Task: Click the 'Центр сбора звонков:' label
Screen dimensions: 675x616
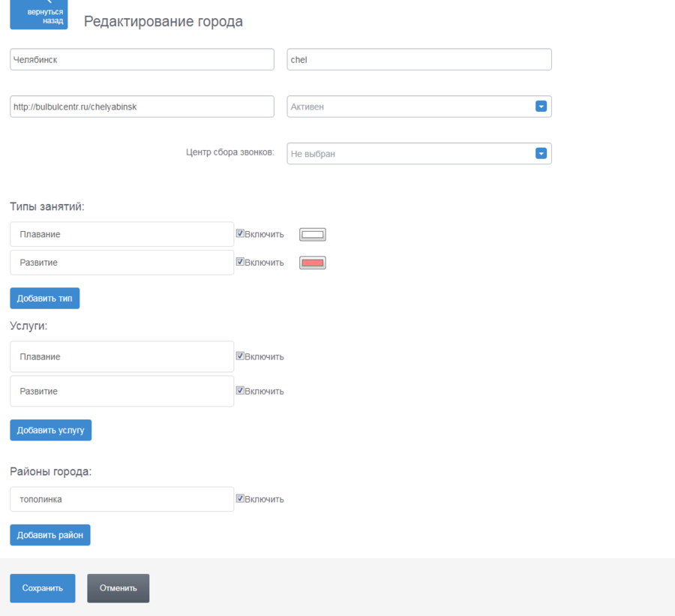Action: click(230, 152)
